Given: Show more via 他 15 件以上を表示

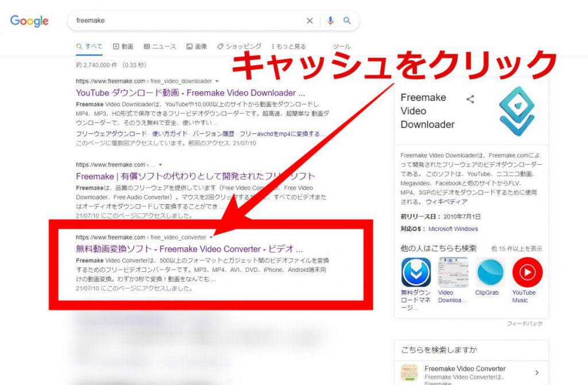Looking at the screenshot, I should pyautogui.click(x=517, y=248).
